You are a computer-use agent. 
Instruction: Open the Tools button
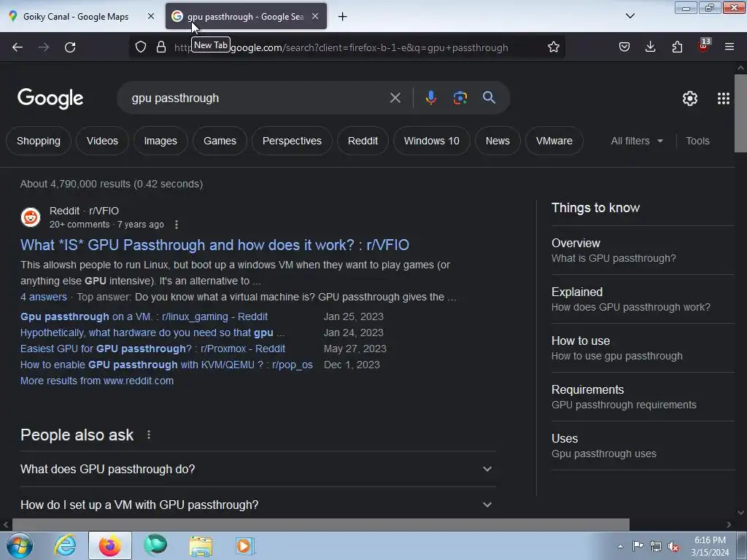697,141
